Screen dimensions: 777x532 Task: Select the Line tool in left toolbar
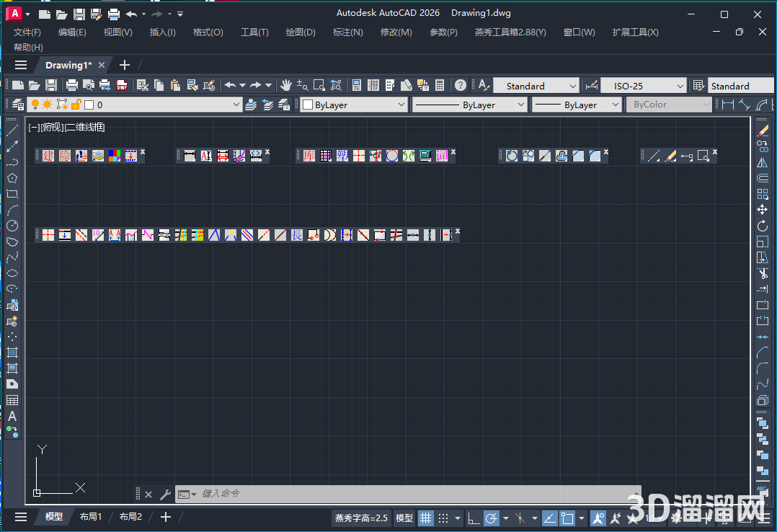12,130
